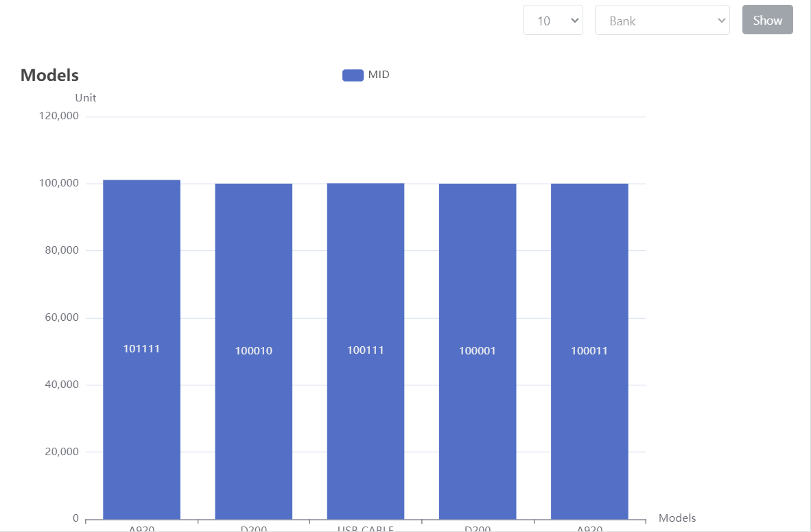Viewport: 811px width, 532px height.
Task: Click the Unit y-axis name
Action: coord(86,98)
